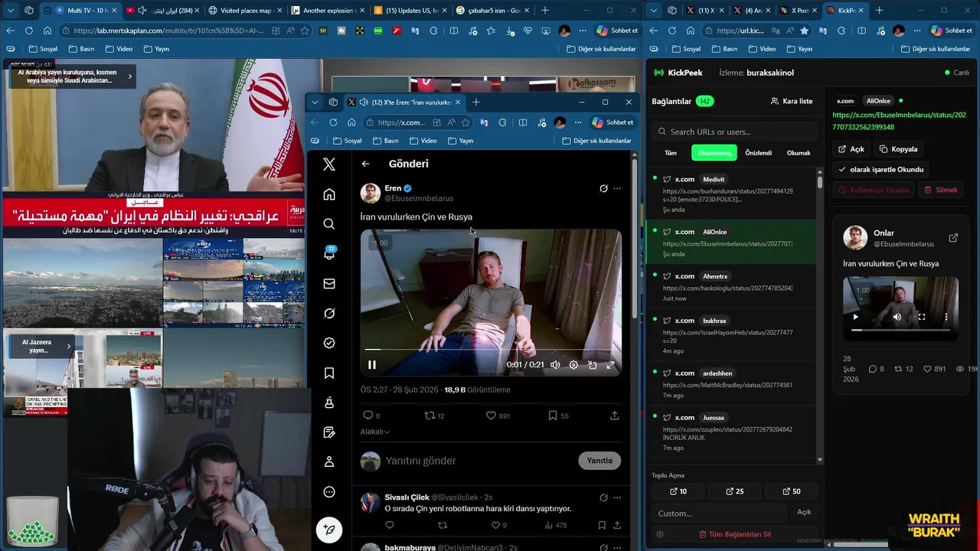The height and width of the screenshot is (551, 980).
Task: Click the X video progress bar
Action: [491, 350]
